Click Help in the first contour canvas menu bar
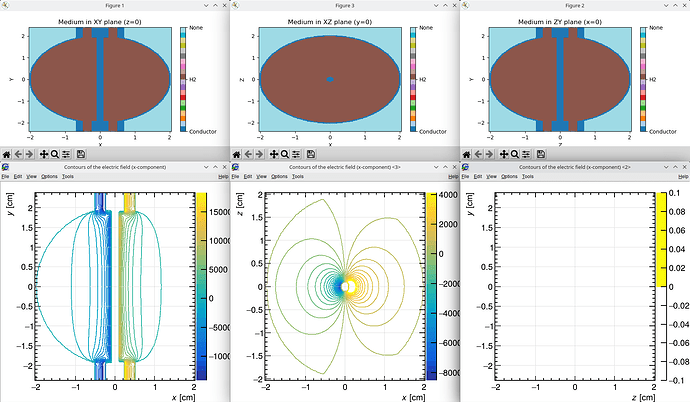Image resolution: width=690 pixels, height=402 pixels. [221, 176]
